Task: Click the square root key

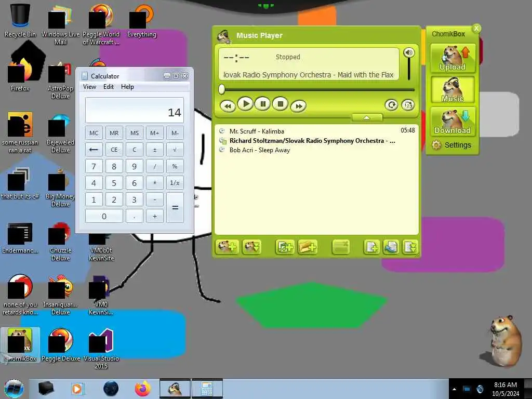Action: [175, 150]
